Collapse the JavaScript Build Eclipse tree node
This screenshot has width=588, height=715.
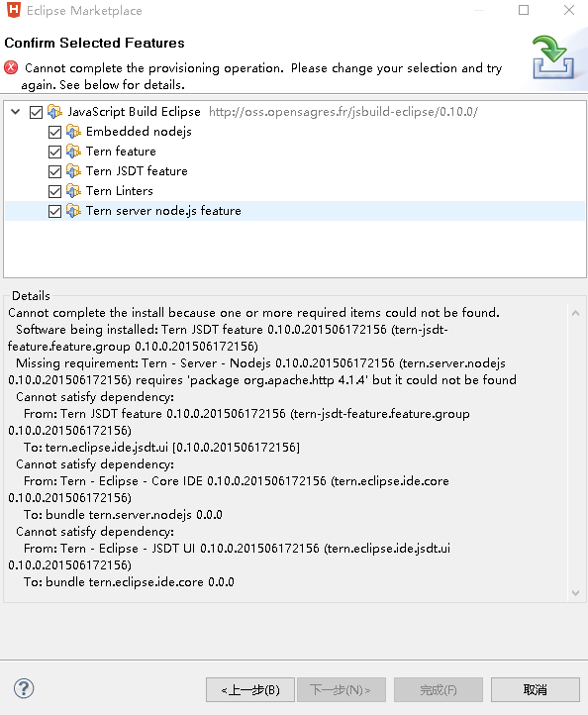[x=16, y=112]
